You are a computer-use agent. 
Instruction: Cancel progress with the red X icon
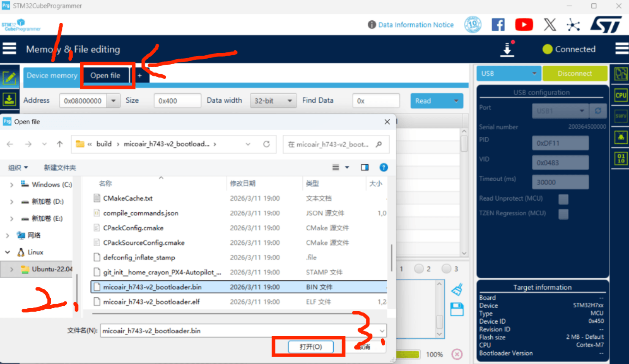pos(457,354)
